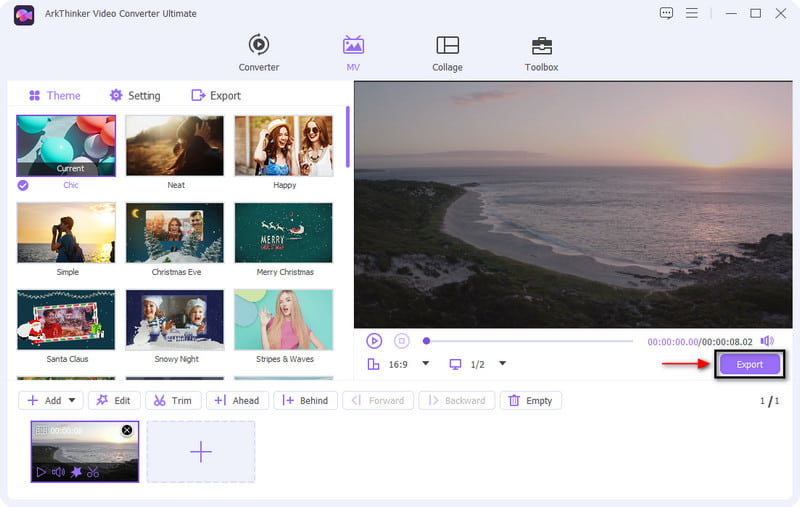Click the Trim button

(x=173, y=400)
